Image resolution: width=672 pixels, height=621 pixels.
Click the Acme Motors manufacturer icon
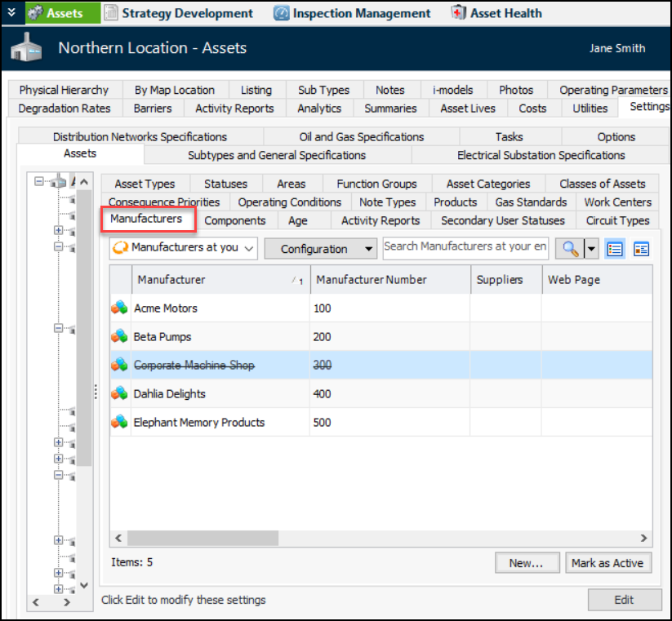click(x=120, y=308)
